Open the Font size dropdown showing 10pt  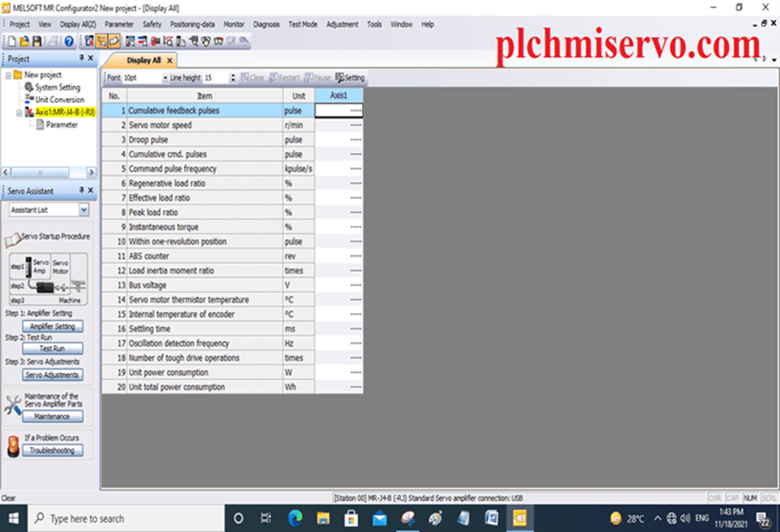click(x=164, y=78)
